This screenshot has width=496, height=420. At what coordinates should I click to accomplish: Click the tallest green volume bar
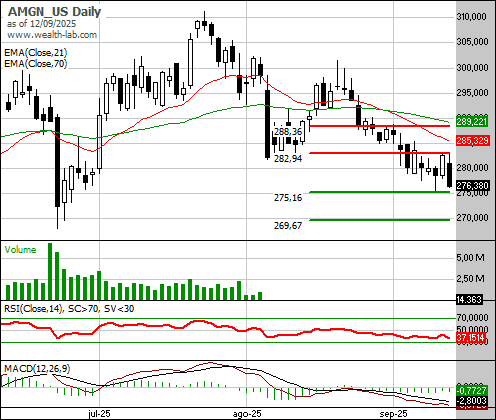[x=50, y=271]
